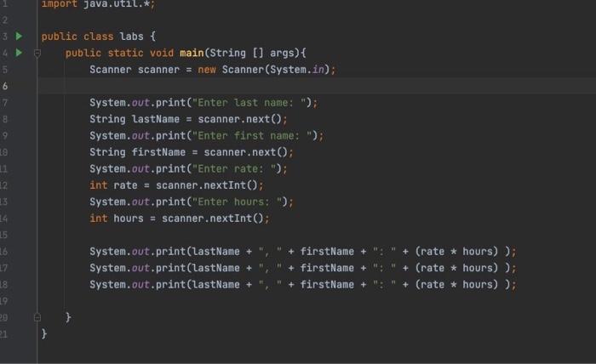Screen dimensions: 596x364
Task: Click the string "Enter first name: "
Action: [x=252, y=135]
